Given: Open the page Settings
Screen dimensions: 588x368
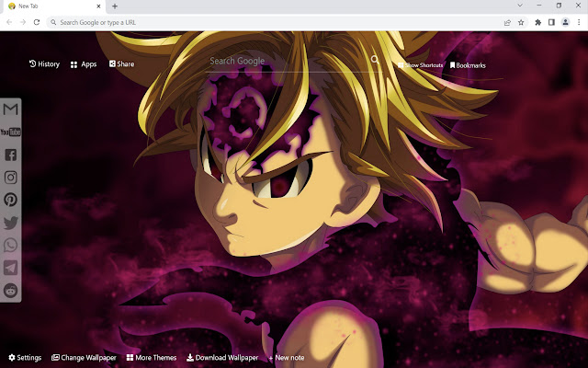Looking at the screenshot, I should point(25,358).
